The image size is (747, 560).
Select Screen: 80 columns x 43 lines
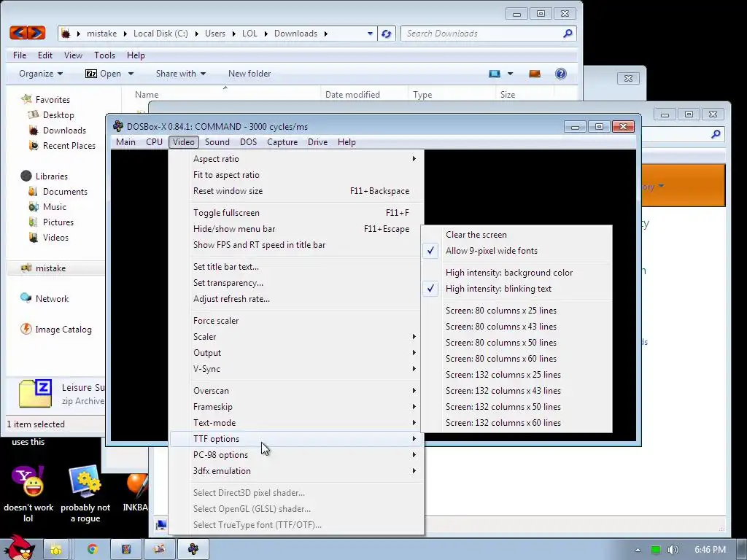click(x=516, y=327)
